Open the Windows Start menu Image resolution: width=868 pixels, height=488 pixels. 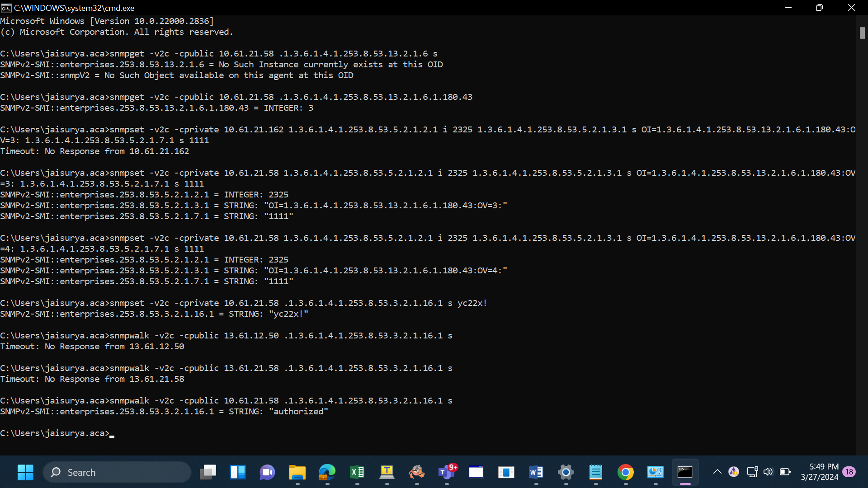coord(25,472)
